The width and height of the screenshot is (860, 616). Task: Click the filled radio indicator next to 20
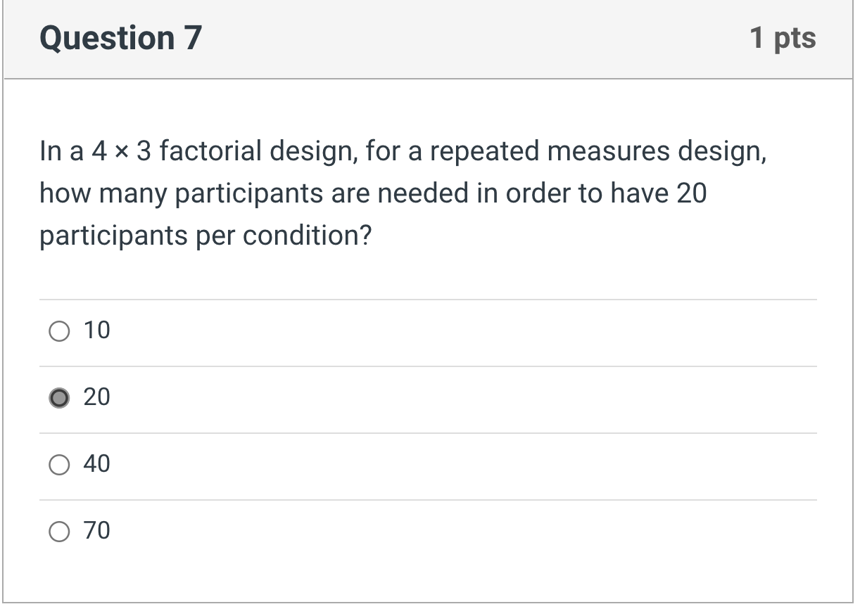tap(59, 397)
